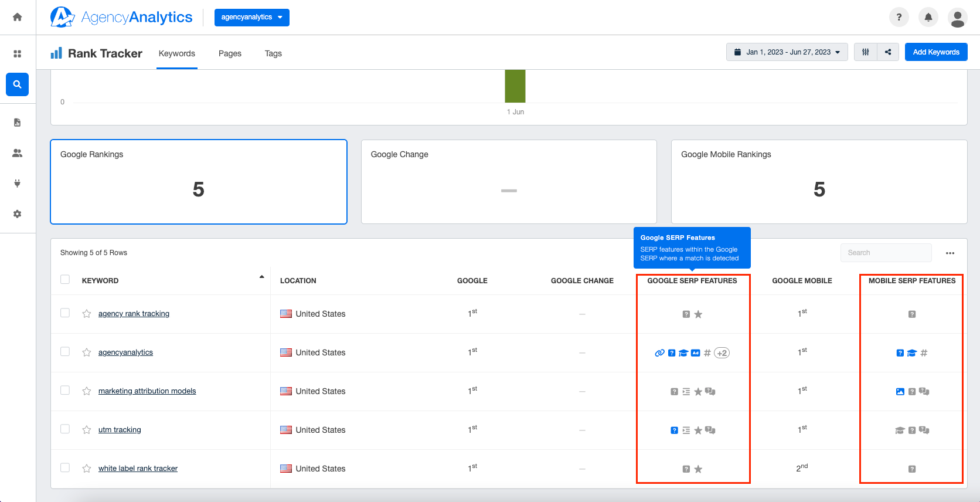
Task: Open the marketing attribution models link
Action: point(147,391)
